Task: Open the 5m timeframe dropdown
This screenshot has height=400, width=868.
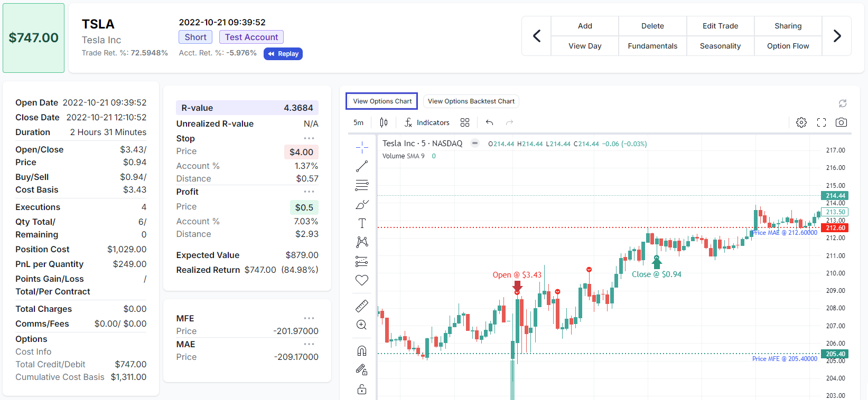Action: [x=359, y=122]
